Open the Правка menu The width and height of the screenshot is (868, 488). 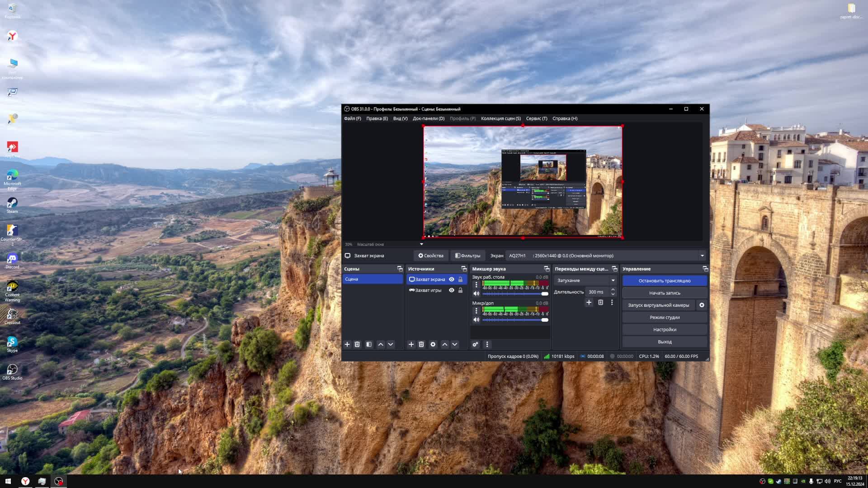pos(377,118)
